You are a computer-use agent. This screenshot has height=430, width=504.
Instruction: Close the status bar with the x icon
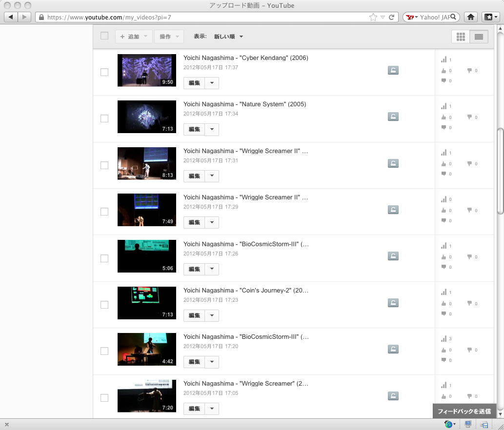click(7, 425)
